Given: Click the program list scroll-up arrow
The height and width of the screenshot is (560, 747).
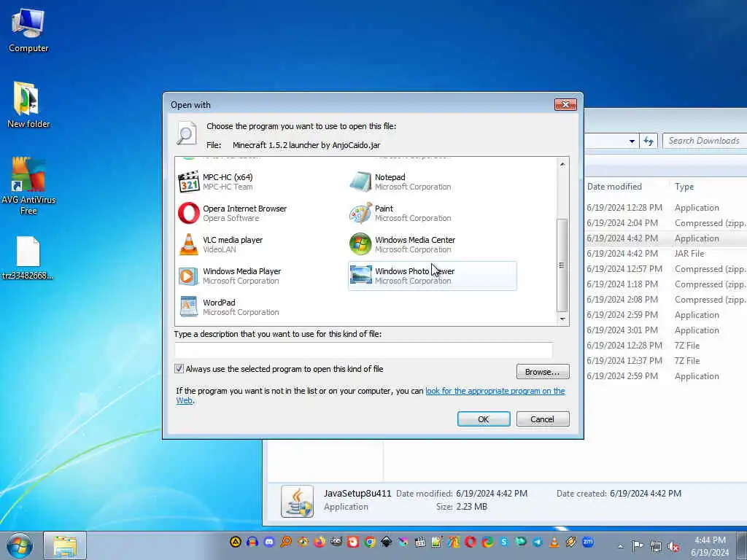Looking at the screenshot, I should [562, 164].
